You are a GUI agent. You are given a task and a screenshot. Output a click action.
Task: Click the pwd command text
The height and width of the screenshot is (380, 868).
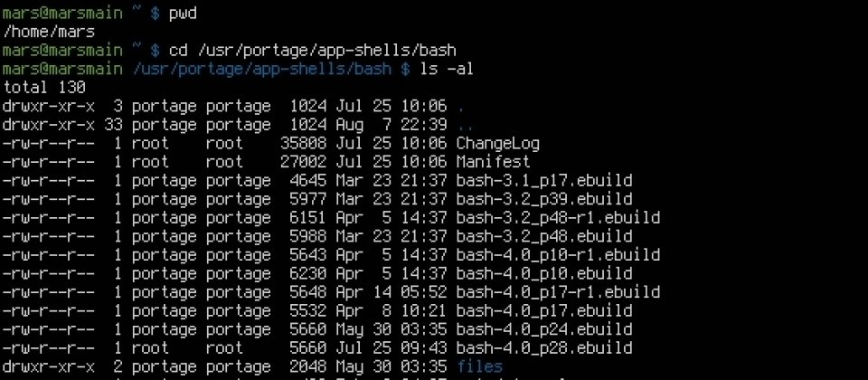[183, 14]
